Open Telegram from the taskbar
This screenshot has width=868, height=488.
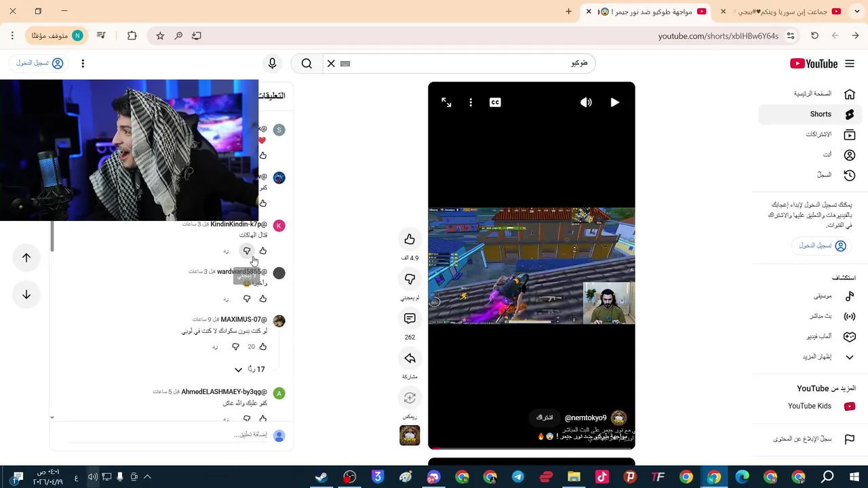(517, 477)
